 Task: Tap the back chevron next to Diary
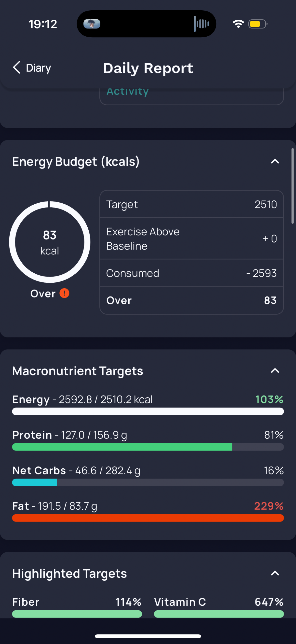pyautogui.click(x=16, y=68)
